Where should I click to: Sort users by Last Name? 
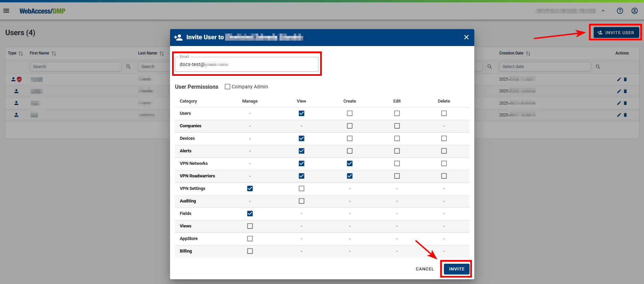[162, 53]
